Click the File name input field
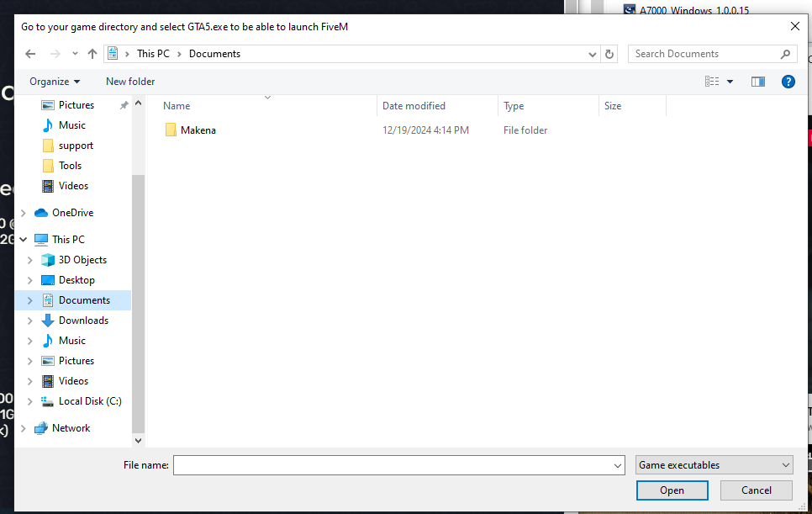The image size is (812, 514). (x=393, y=465)
